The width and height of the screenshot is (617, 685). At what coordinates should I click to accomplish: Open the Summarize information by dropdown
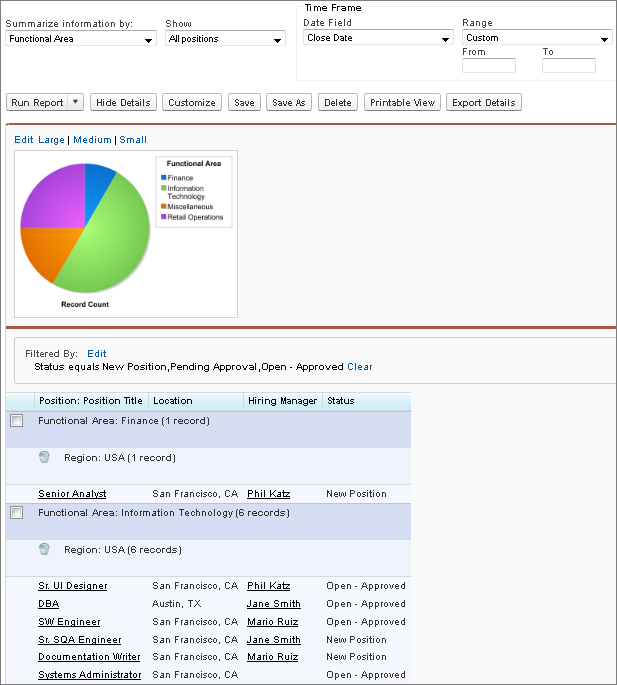click(x=81, y=38)
